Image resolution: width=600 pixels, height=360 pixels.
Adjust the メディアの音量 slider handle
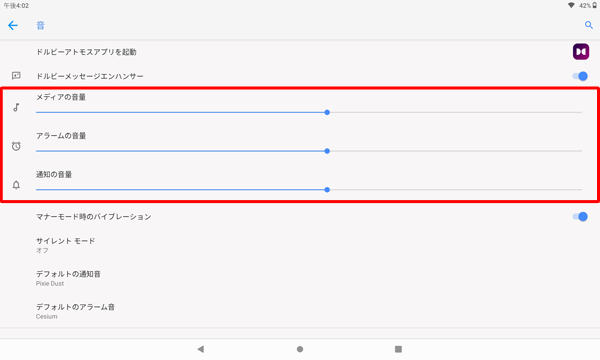click(x=327, y=112)
